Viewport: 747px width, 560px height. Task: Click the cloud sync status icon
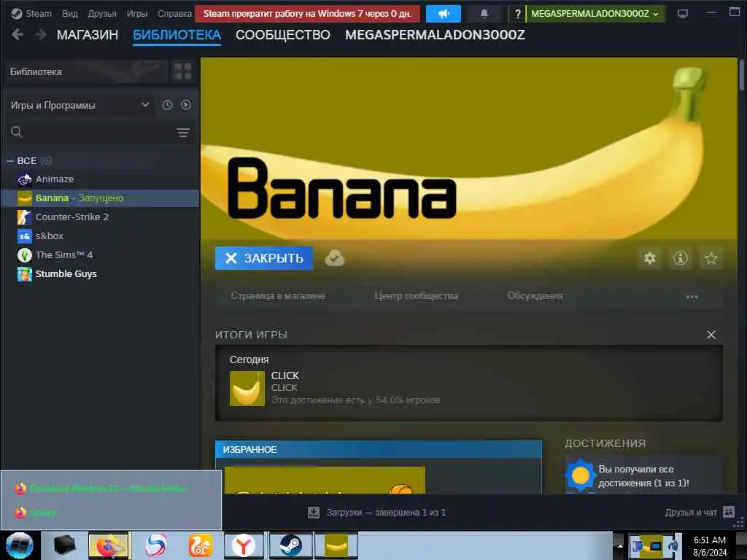tap(334, 258)
